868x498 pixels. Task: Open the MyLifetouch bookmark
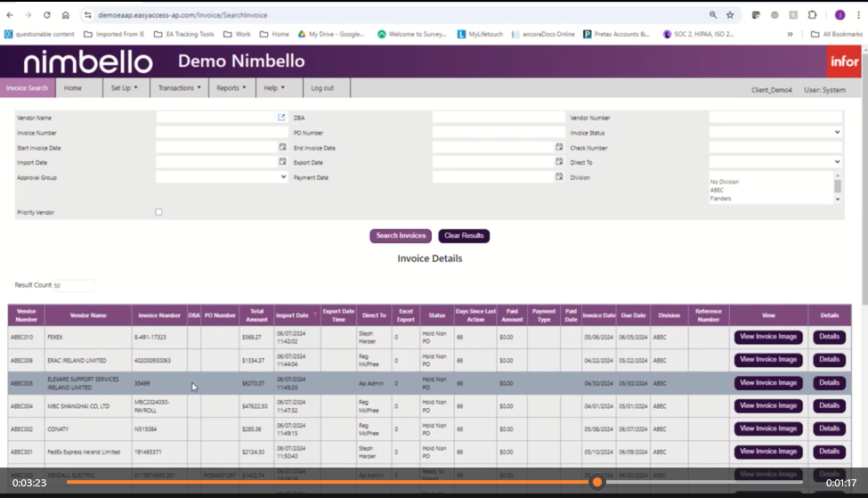pos(480,35)
